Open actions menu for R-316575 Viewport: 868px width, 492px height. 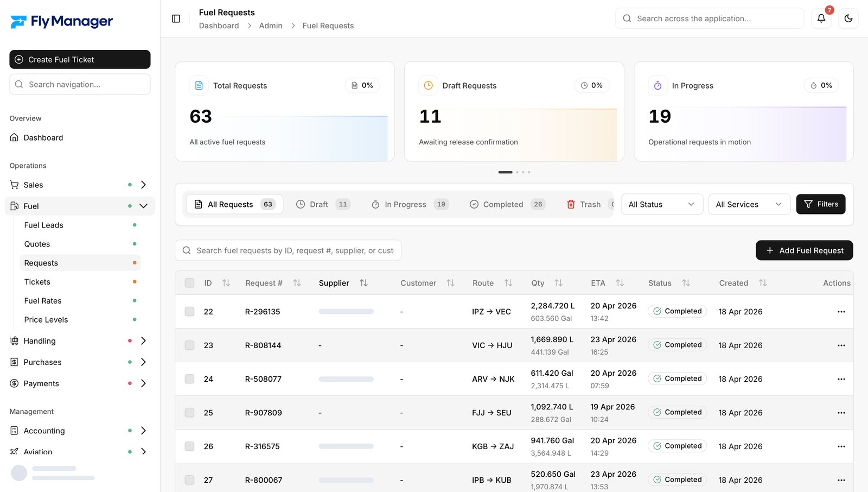point(841,446)
